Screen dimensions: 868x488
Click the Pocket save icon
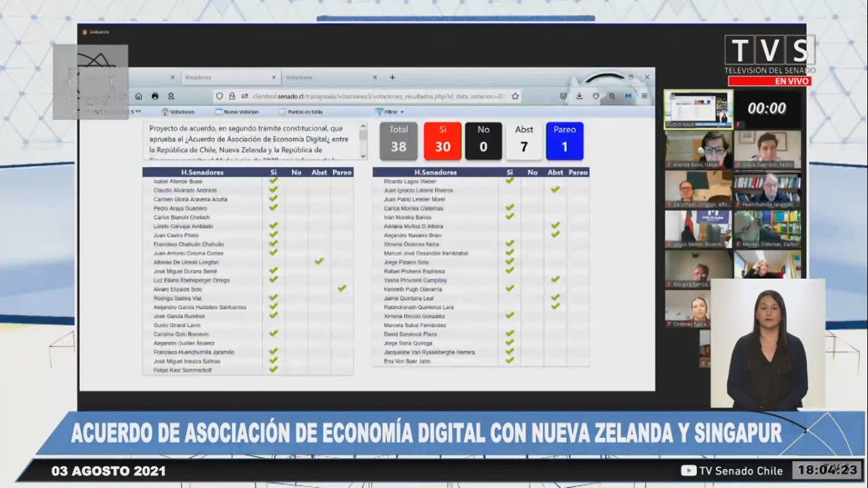pos(563,96)
